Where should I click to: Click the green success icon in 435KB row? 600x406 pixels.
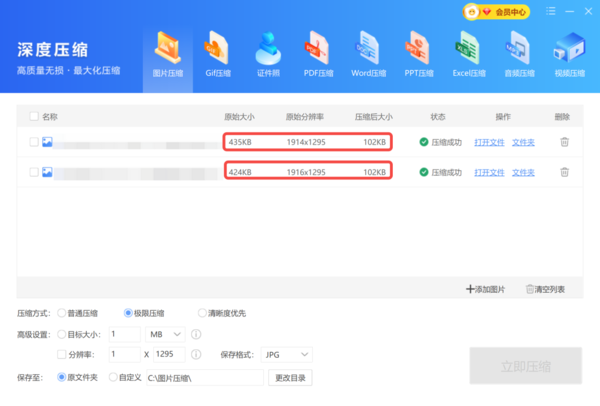(424, 142)
